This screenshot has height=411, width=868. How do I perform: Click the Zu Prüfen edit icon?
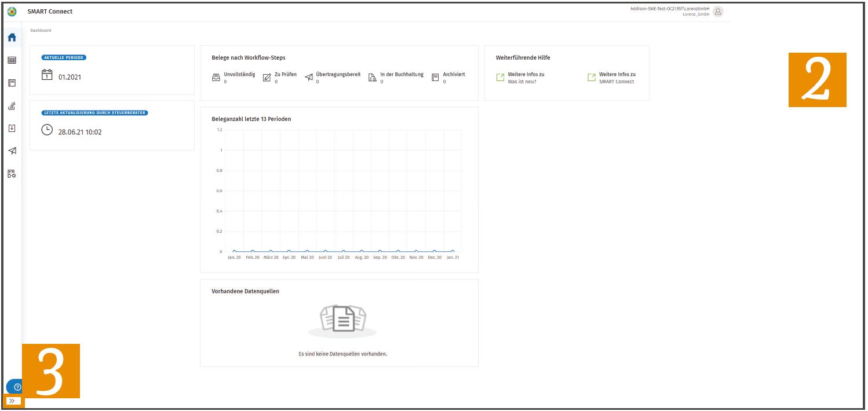pyautogui.click(x=267, y=78)
